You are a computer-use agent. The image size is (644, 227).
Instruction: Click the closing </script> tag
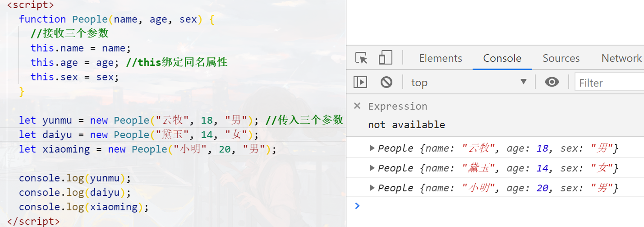click(x=34, y=222)
